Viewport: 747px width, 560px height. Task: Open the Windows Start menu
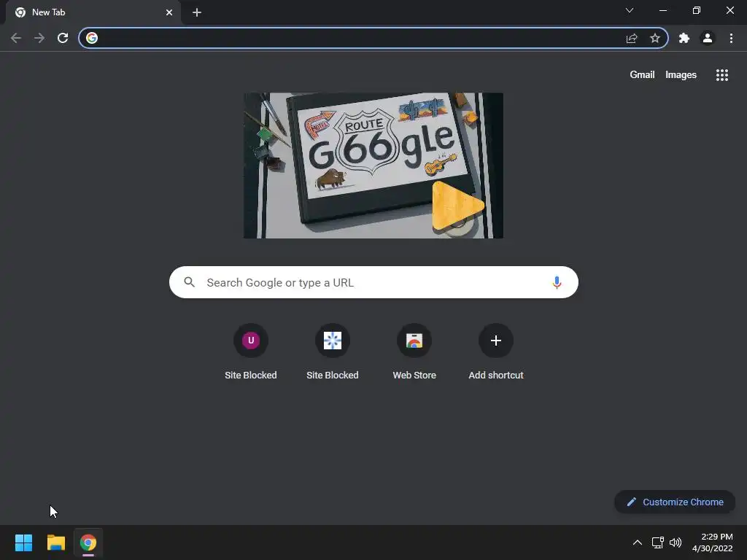pos(23,542)
